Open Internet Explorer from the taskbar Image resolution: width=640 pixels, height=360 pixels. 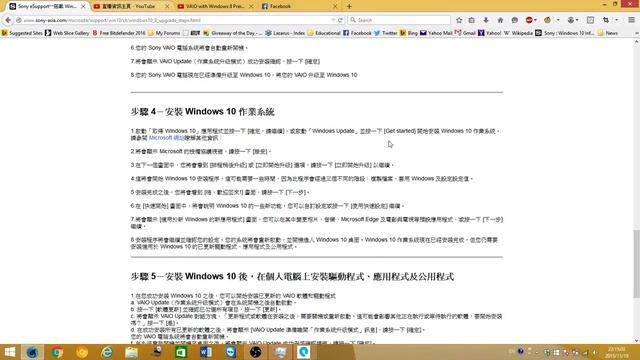[107, 352]
